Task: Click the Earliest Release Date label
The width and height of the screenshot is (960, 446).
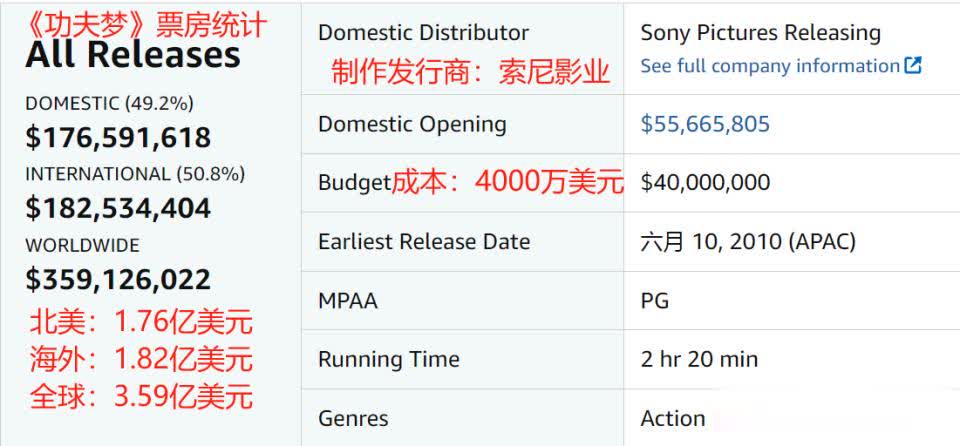Action: (424, 241)
